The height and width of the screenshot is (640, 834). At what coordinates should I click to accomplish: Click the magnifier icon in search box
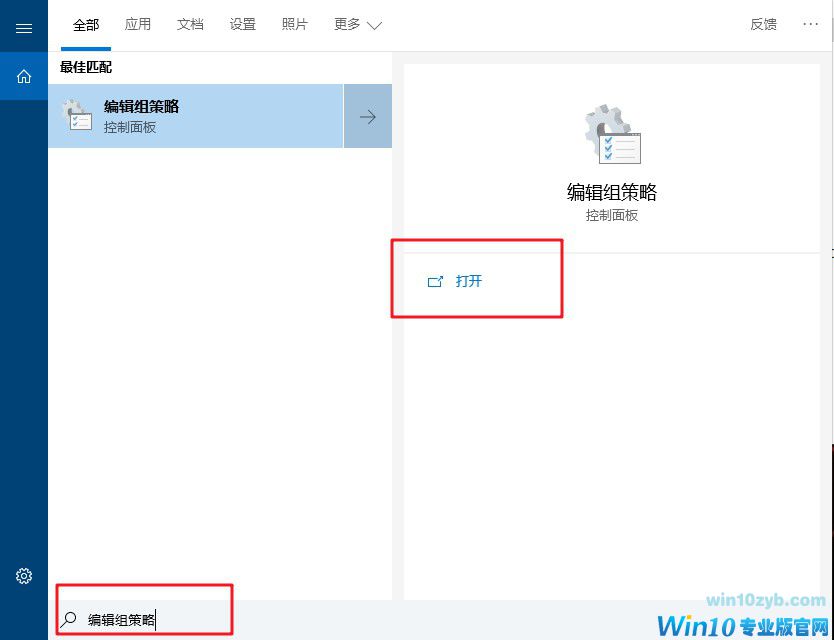click(69, 619)
